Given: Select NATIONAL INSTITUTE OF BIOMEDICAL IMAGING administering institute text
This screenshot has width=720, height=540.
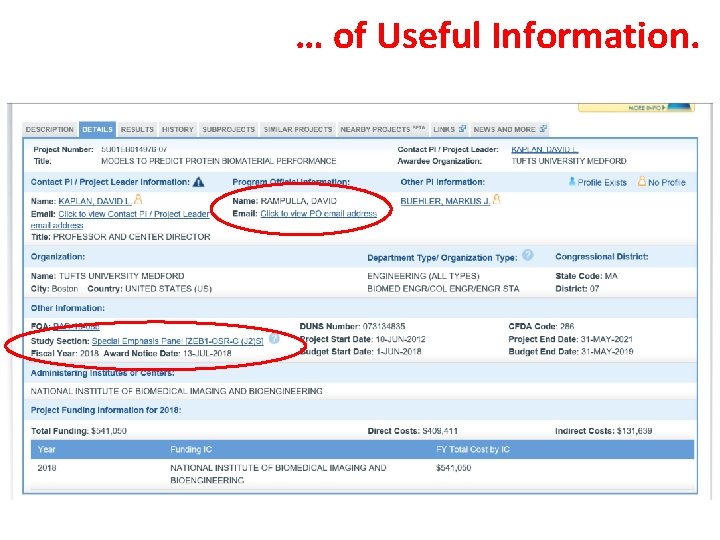Looking at the screenshot, I should [176, 391].
